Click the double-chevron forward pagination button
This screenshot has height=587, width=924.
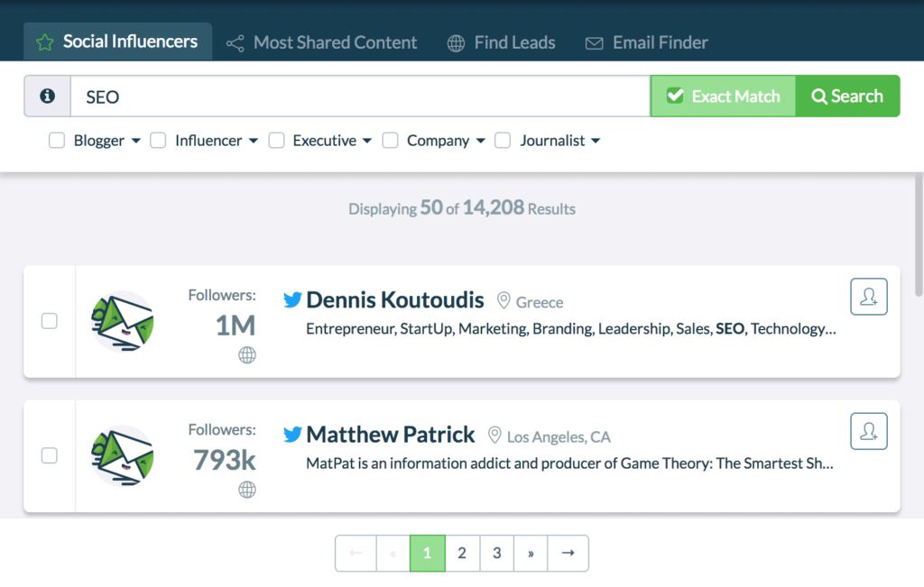531,554
